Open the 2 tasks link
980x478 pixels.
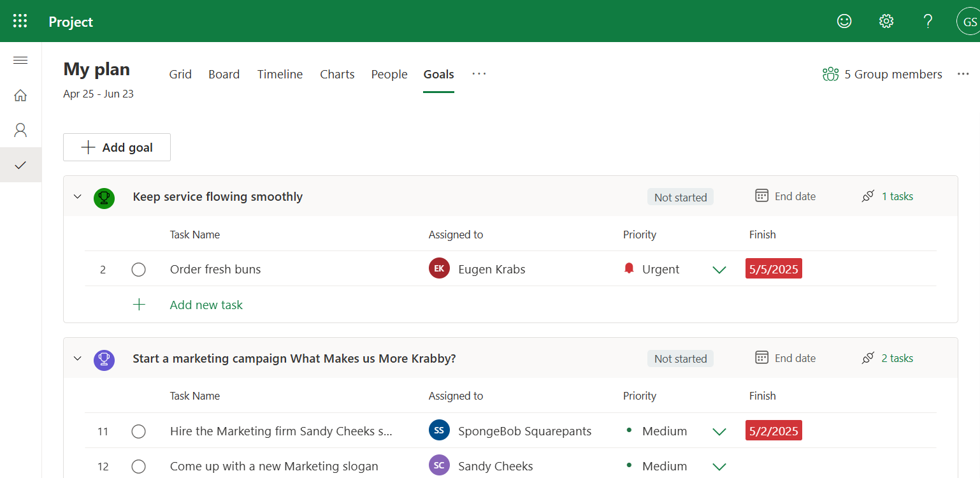[x=897, y=358]
